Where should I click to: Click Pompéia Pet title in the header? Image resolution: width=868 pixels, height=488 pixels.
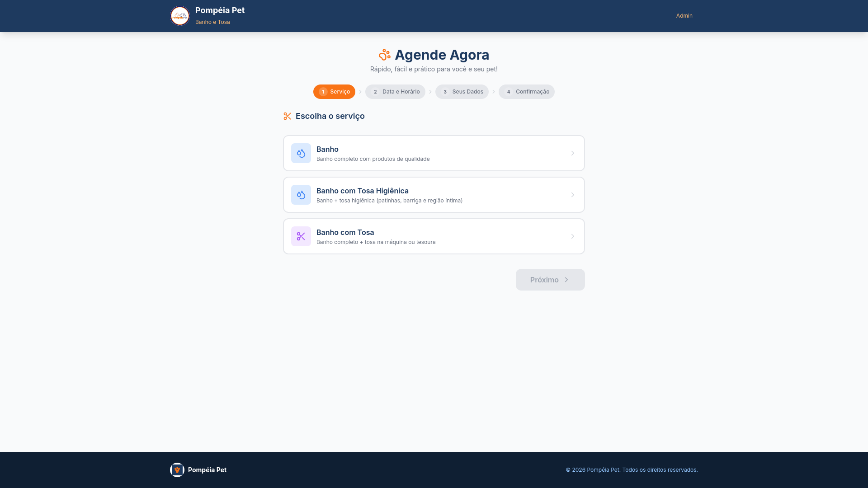(x=220, y=10)
